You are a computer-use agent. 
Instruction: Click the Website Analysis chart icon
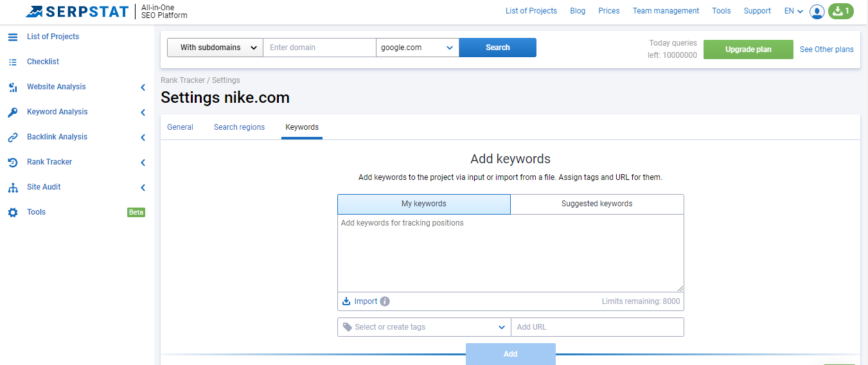(x=13, y=87)
